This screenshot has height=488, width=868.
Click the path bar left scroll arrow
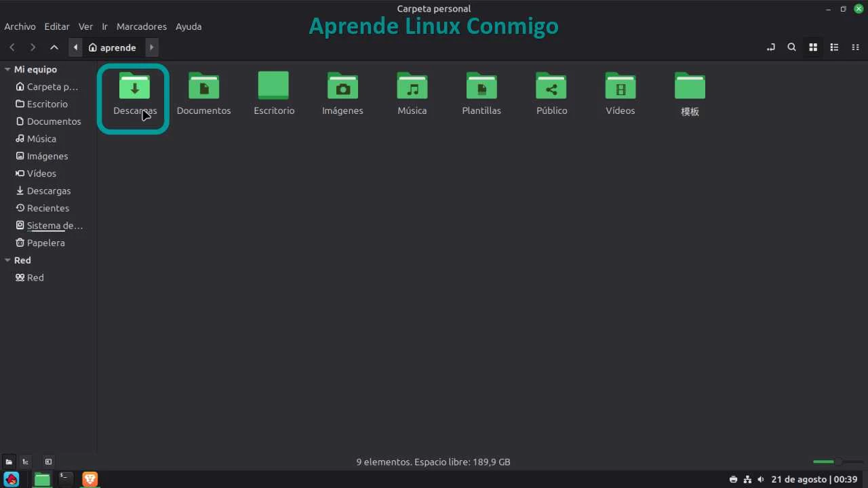(75, 47)
